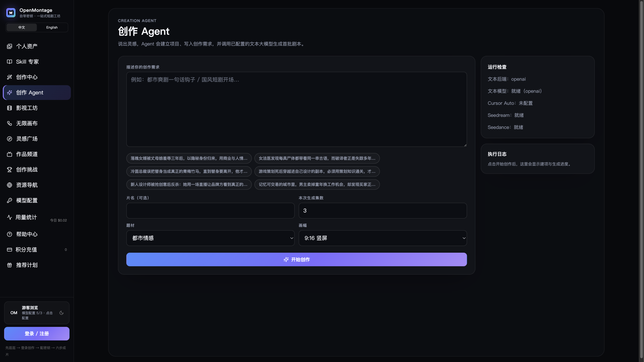
Task: Open 影视工坊 film icon
Action: pos(9,108)
